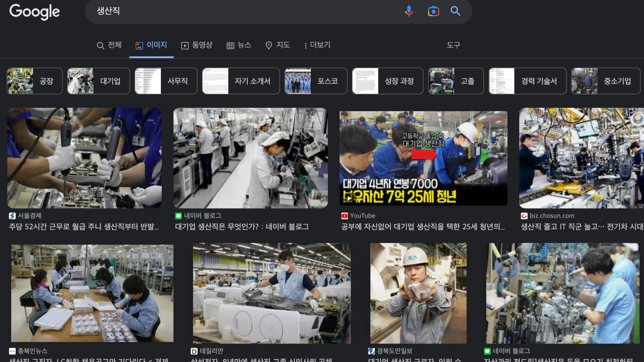Image resolution: width=644 pixels, height=362 pixels.
Task: Click the 서울경제 source favicon
Action: [x=12, y=216]
